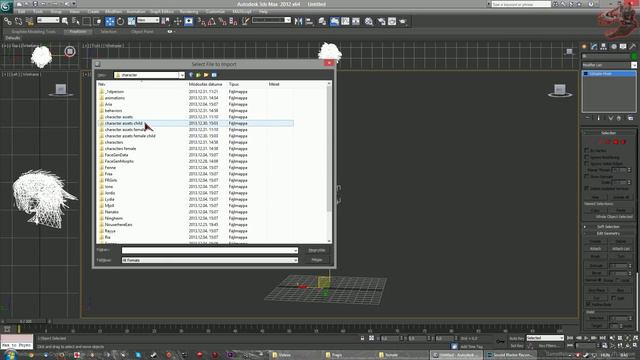
Task: Open the Material Editor
Action: pyautogui.click(x=369, y=21)
